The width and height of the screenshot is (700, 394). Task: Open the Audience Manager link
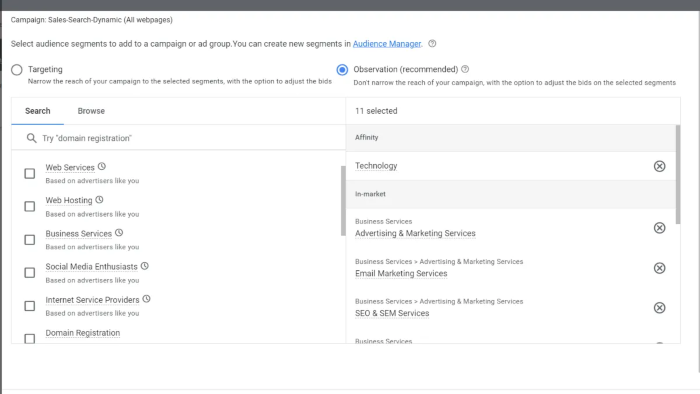(387, 44)
